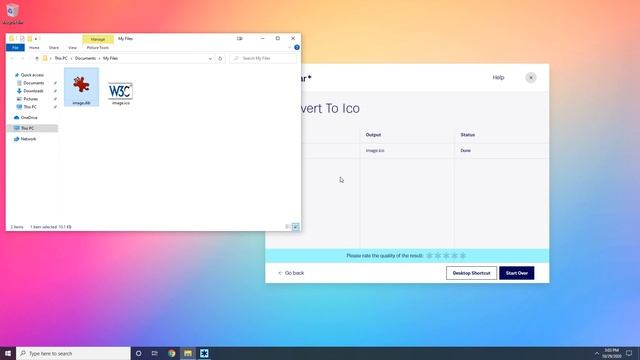Rate the result five stars
This screenshot has width=640, height=360.
click(463, 256)
